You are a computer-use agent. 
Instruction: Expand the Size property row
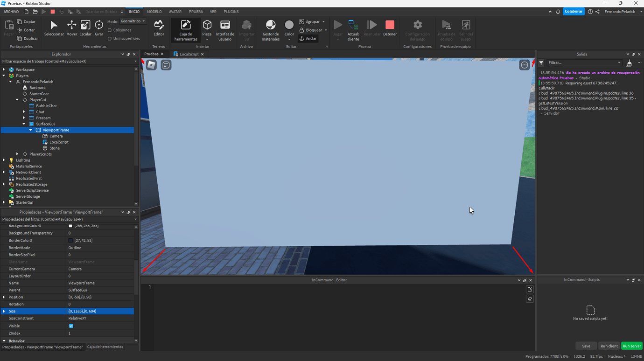pos(4,311)
